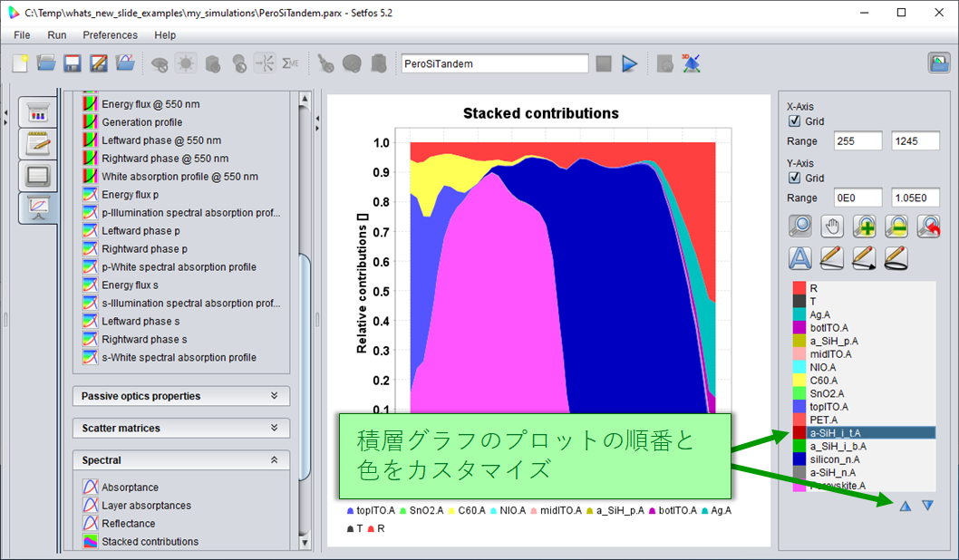Open the Run menu
The image size is (959, 560).
(57, 34)
